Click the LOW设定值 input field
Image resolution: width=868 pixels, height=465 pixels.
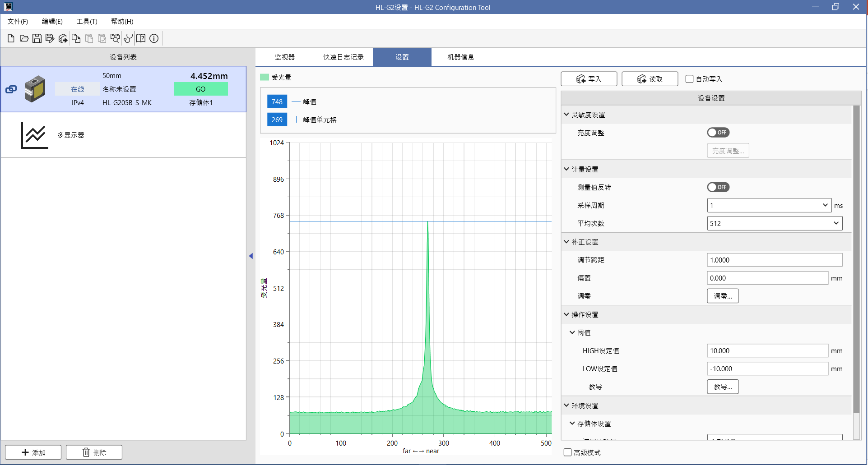point(767,368)
